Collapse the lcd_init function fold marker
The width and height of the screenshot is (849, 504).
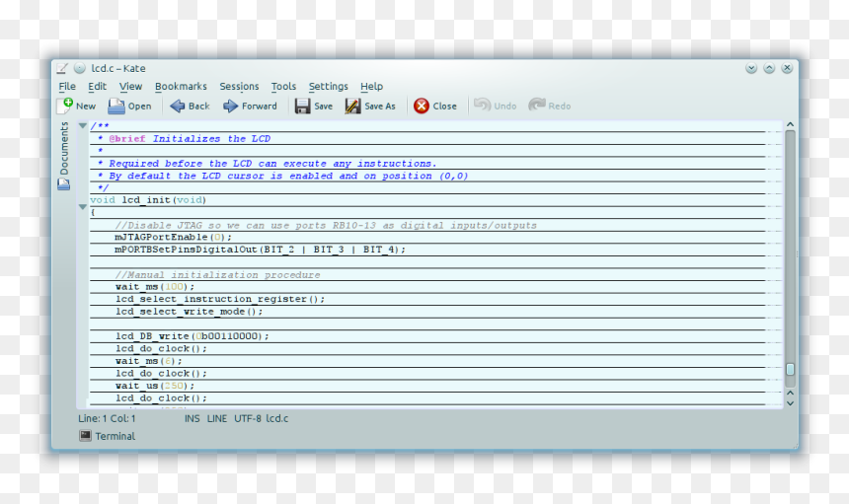pyautogui.click(x=82, y=206)
